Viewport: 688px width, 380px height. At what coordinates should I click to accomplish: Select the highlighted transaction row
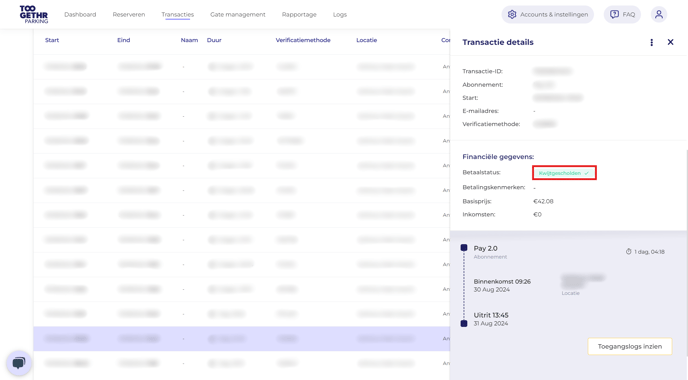tap(242, 338)
